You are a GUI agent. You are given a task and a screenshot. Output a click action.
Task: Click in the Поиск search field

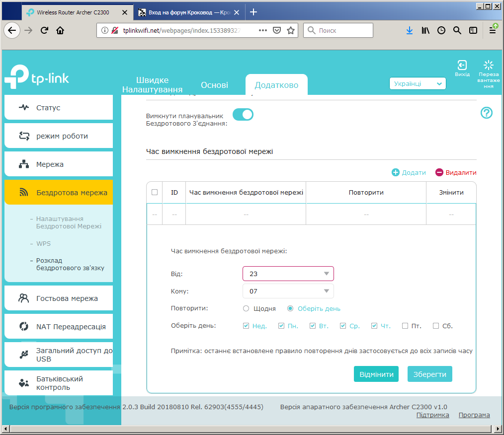pyautogui.click(x=338, y=30)
